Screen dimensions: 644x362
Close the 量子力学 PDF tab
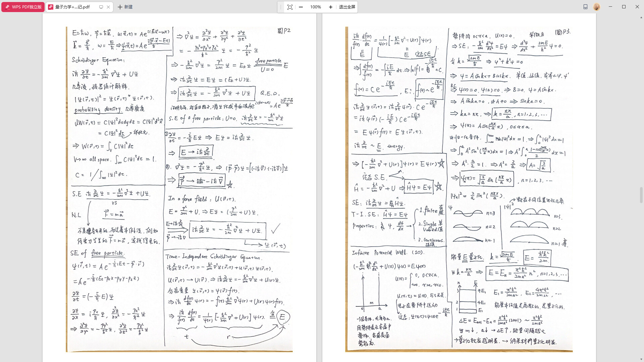(x=108, y=7)
